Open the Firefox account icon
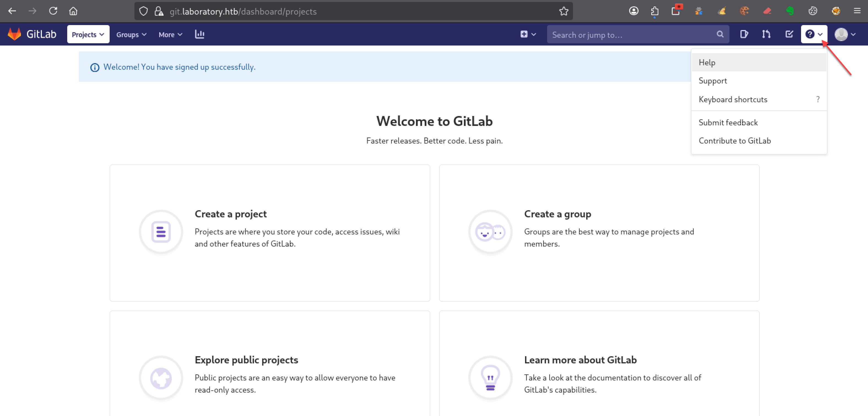 click(x=634, y=11)
